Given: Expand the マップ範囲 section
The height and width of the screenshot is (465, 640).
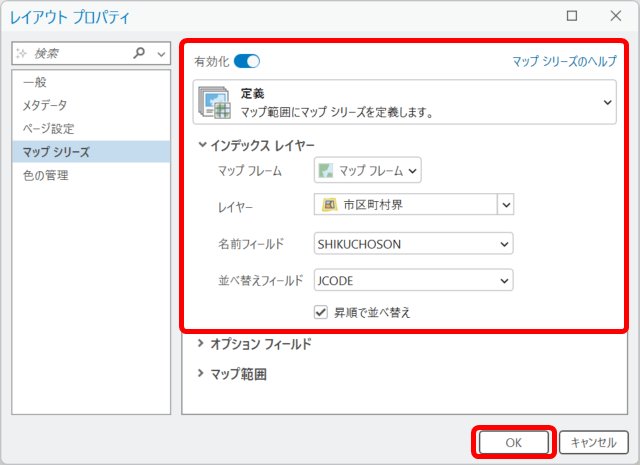Looking at the screenshot, I should point(203,374).
